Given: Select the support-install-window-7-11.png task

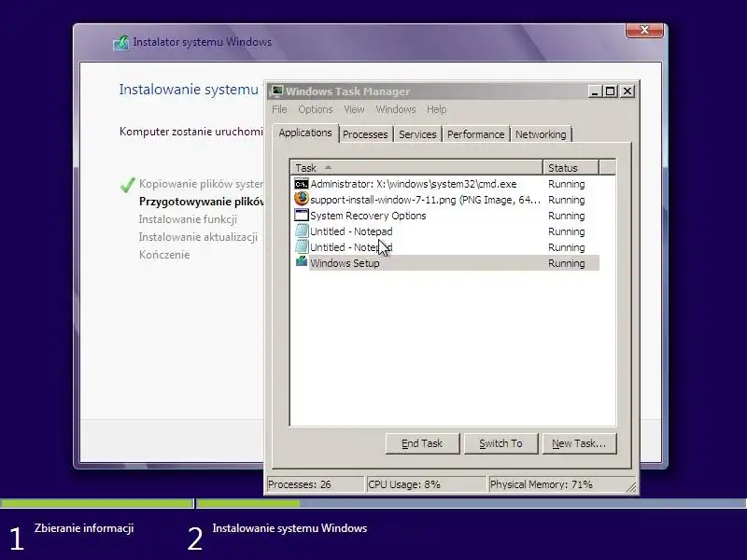Looking at the screenshot, I should tap(446, 200).
